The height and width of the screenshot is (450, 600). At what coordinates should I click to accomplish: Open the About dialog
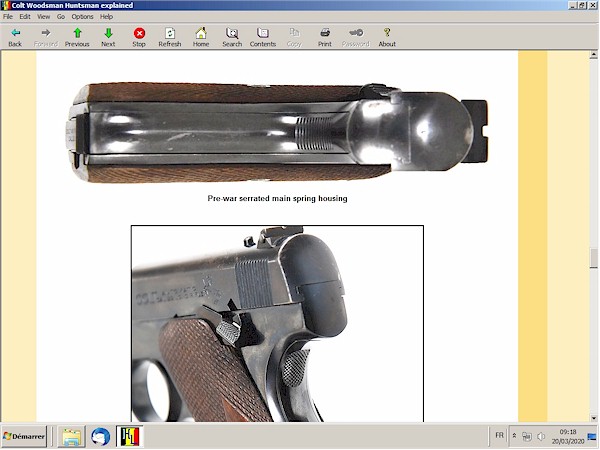pyautogui.click(x=387, y=37)
